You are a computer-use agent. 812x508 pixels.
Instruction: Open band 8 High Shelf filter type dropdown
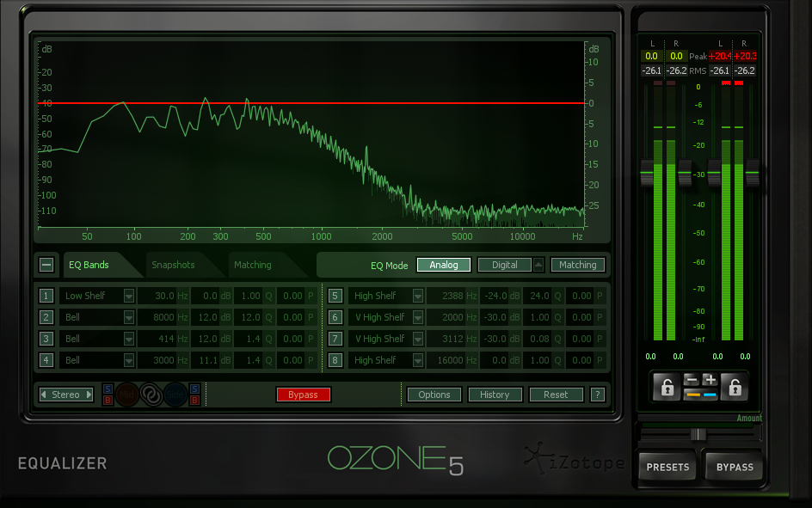418,360
